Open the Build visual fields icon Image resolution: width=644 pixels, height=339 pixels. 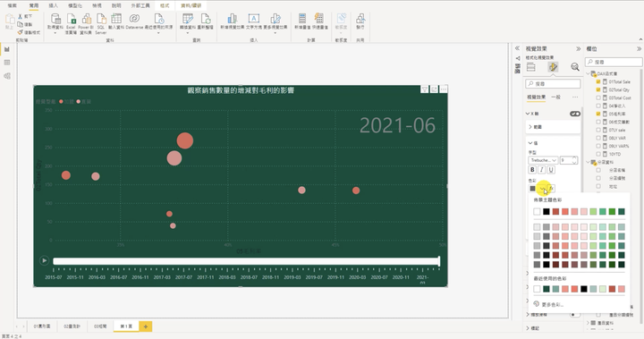(x=531, y=67)
